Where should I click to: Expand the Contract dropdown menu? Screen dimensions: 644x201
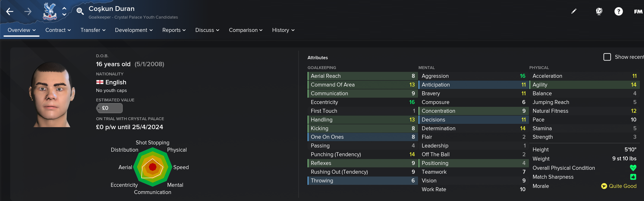coord(58,30)
